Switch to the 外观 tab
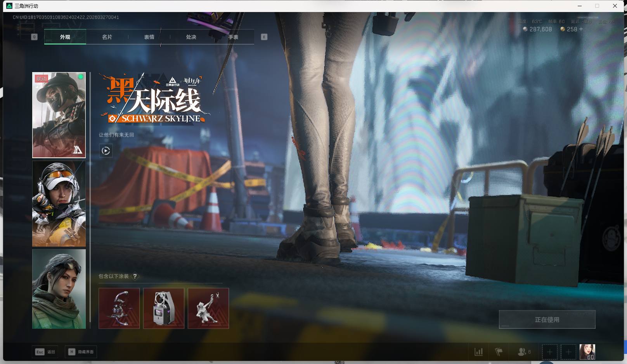627x364 pixels. point(65,37)
